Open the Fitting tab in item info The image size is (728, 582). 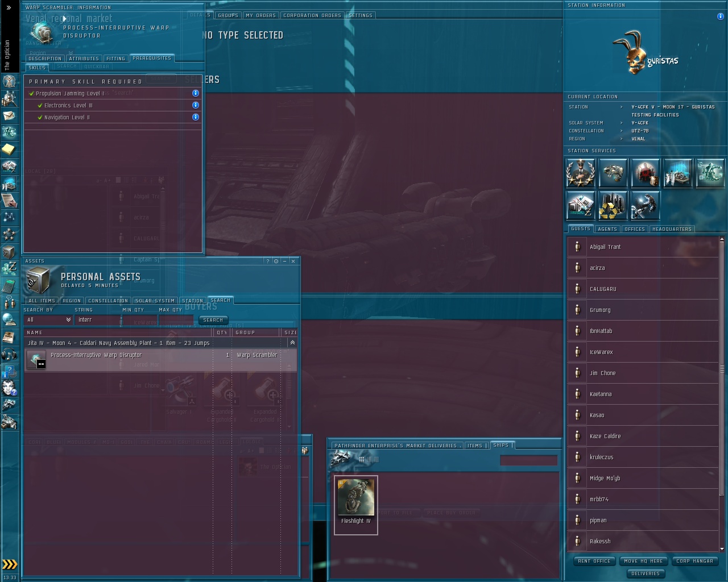point(115,59)
